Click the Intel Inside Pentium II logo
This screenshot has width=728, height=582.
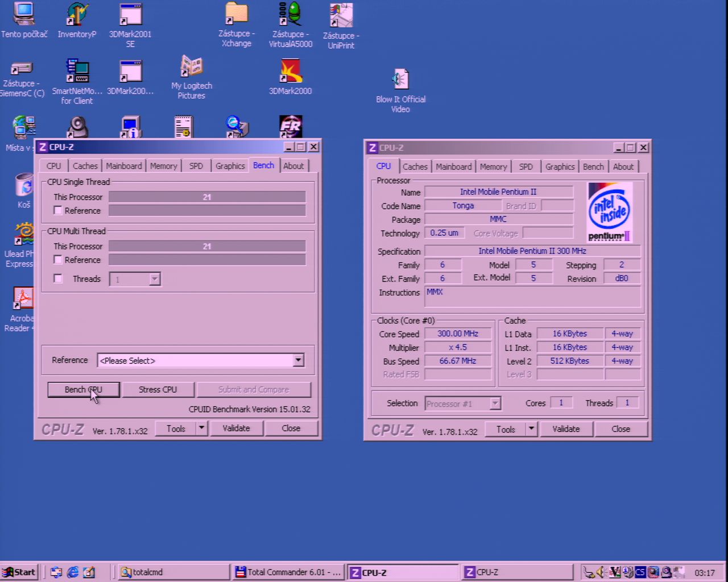coord(609,213)
